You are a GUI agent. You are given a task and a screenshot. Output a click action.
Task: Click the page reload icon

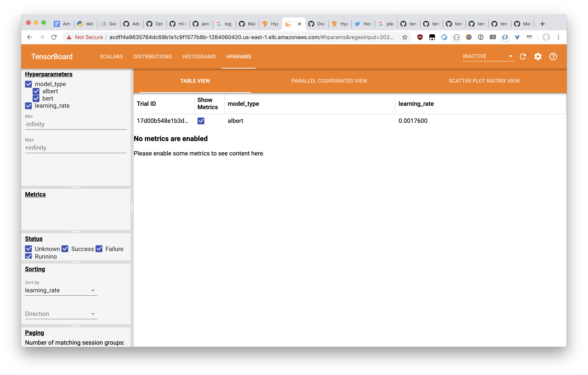[54, 37]
